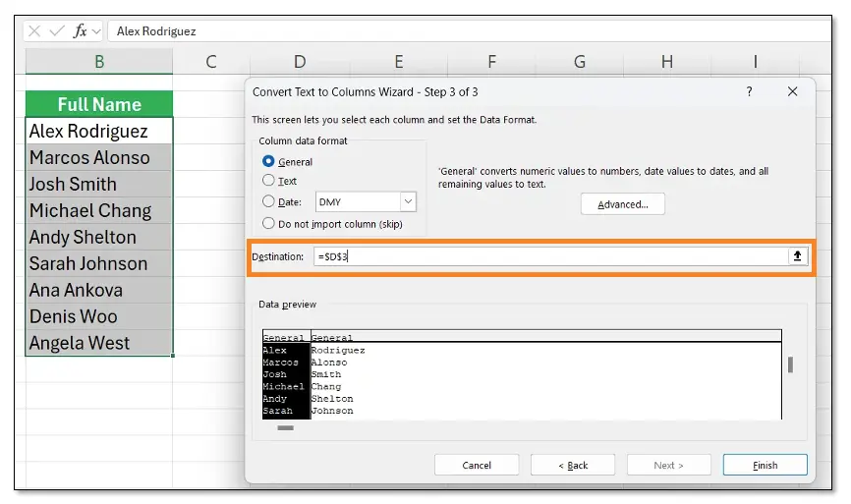The image size is (851, 504).
Task: Click the Advanced... button
Action: click(622, 204)
